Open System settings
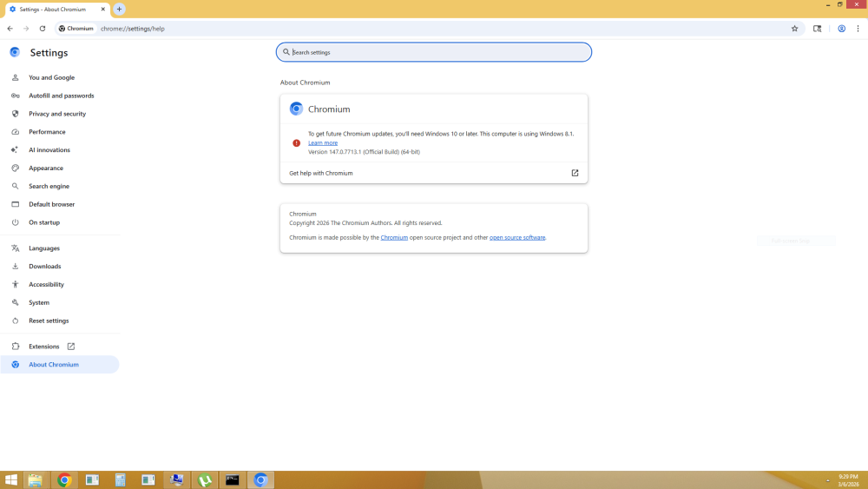 coord(39,302)
